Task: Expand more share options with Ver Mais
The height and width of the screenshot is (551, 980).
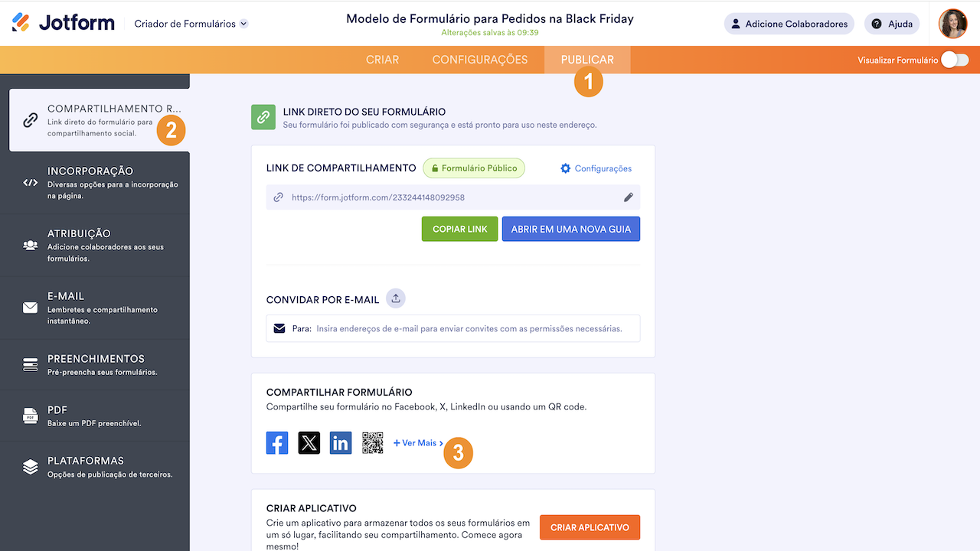Action: 418,443
